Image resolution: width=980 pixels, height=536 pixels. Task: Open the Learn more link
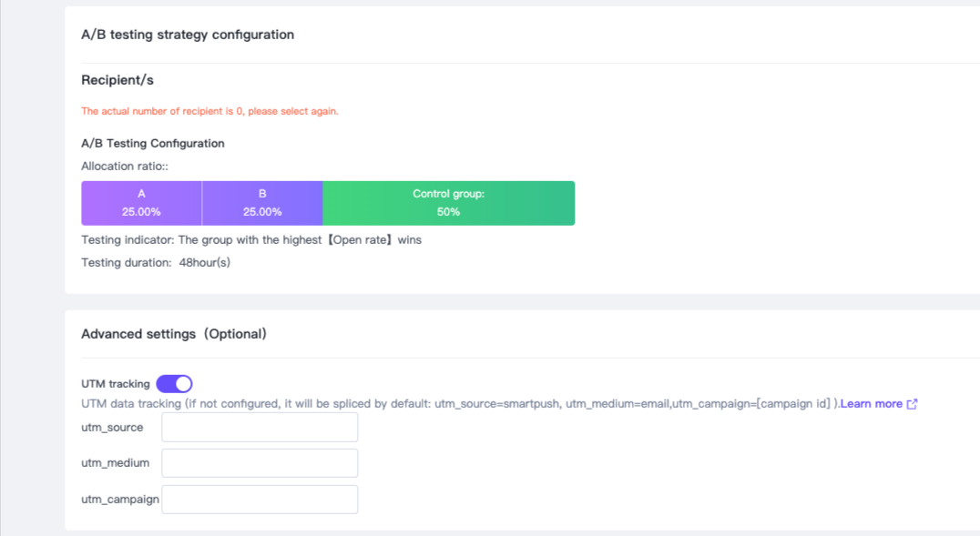click(871, 404)
